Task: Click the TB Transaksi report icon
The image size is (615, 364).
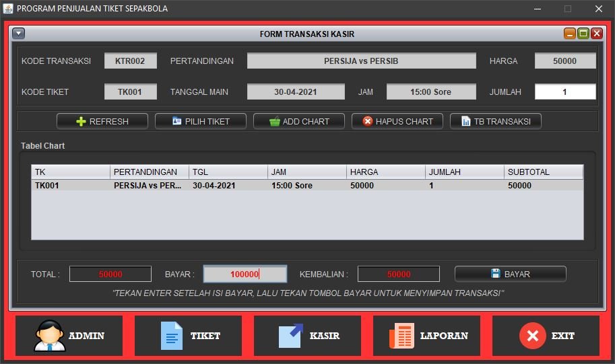Action: [466, 122]
